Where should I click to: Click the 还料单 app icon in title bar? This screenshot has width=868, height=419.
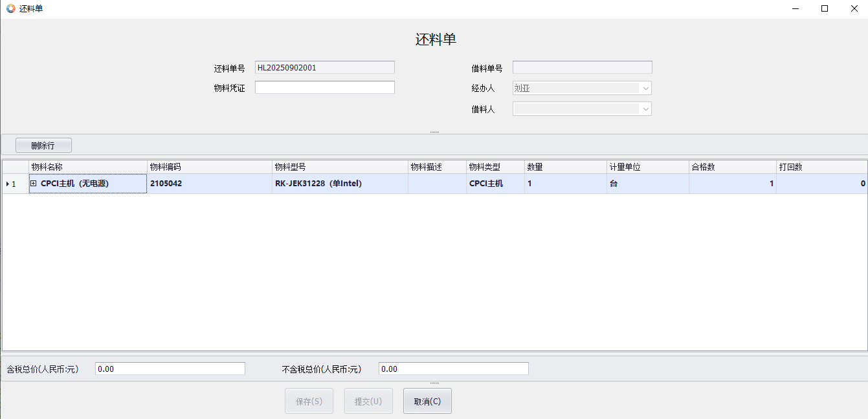tap(10, 9)
